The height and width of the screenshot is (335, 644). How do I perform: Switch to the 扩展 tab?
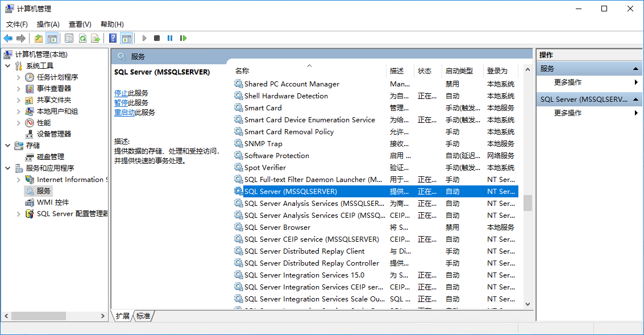tap(122, 316)
